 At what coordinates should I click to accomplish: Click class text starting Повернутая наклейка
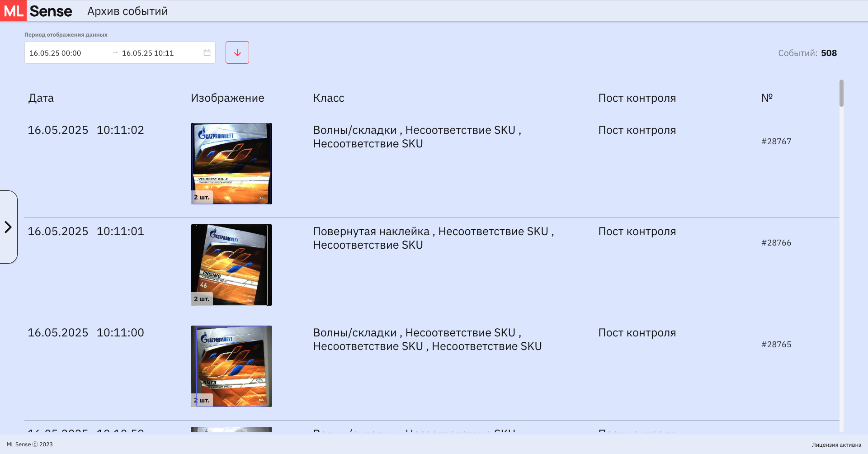(x=434, y=238)
